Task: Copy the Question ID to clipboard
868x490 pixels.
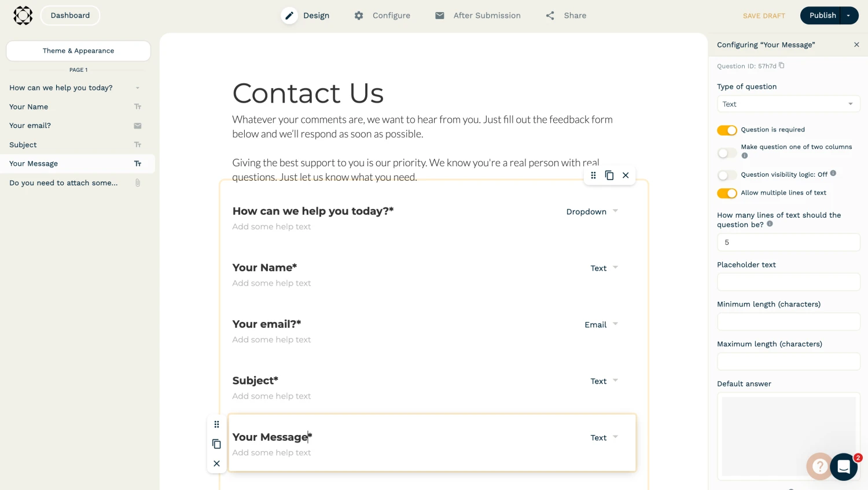Action: pyautogui.click(x=782, y=65)
